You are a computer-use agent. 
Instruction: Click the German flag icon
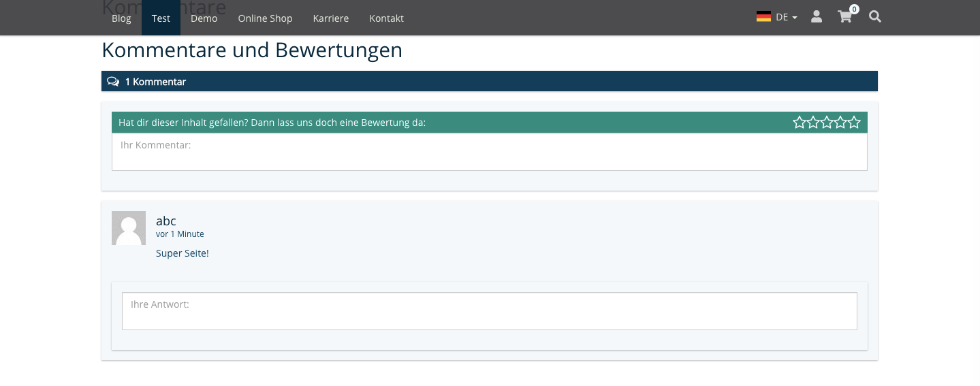763,17
